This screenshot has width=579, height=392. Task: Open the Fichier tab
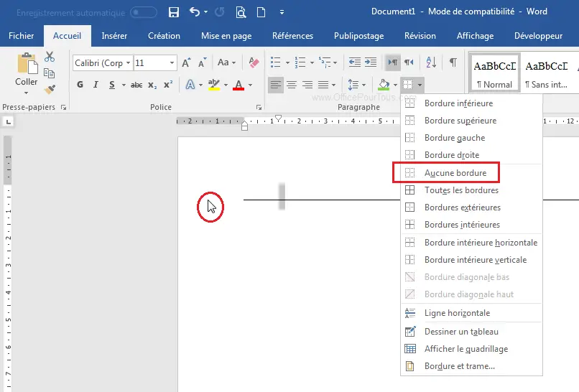coord(21,36)
